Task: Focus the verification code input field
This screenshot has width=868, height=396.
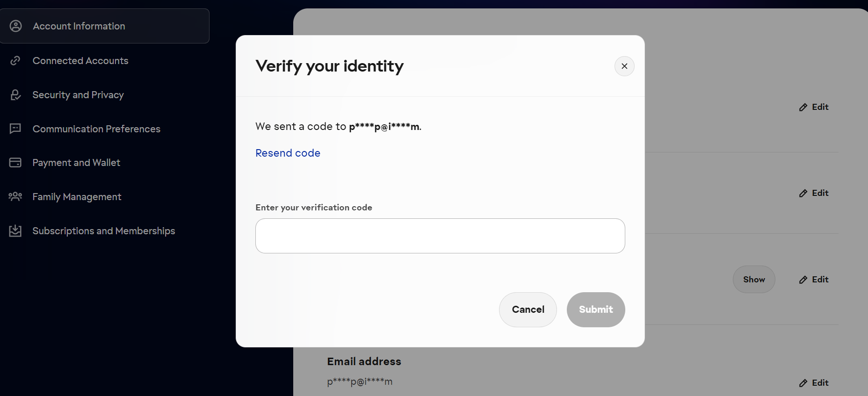Action: click(x=440, y=236)
